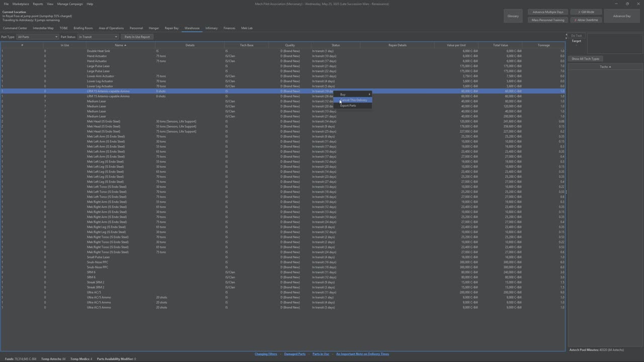
Task: Sort by the Total Value column
Action: tap(501, 45)
